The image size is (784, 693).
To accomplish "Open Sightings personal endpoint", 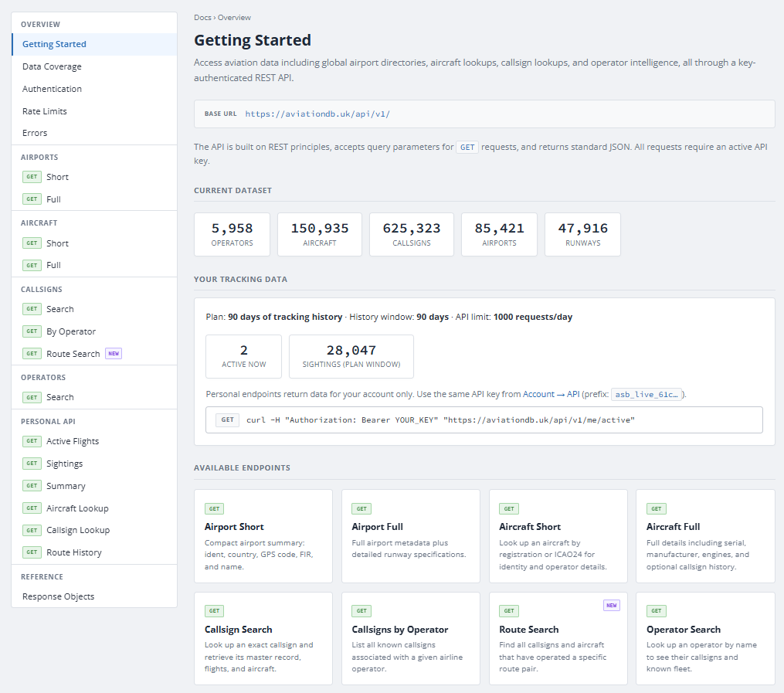I will (x=94, y=464).
